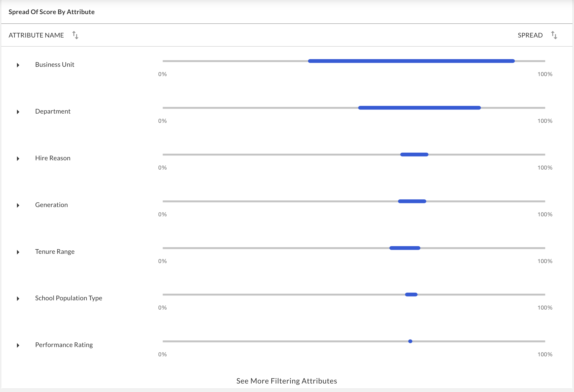Expand the Generation row

[x=18, y=205]
